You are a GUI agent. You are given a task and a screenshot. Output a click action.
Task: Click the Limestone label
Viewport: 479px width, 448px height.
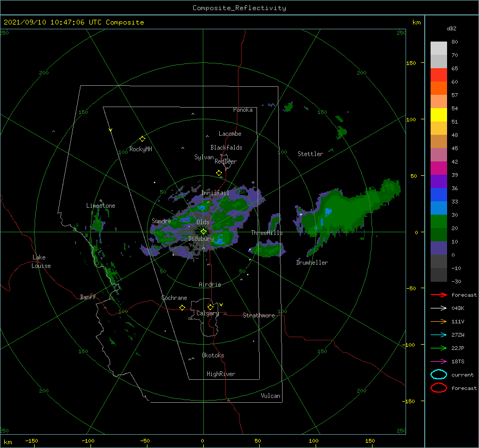pyautogui.click(x=101, y=206)
